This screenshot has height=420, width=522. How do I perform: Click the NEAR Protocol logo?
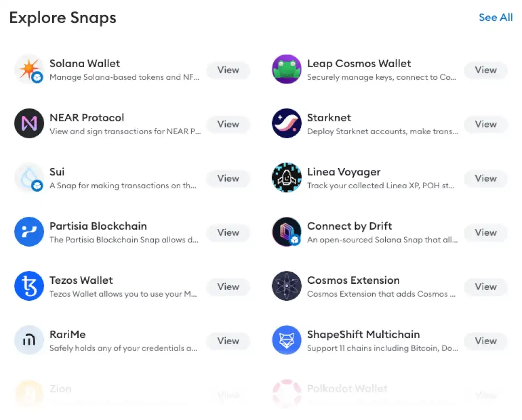pyautogui.click(x=29, y=125)
